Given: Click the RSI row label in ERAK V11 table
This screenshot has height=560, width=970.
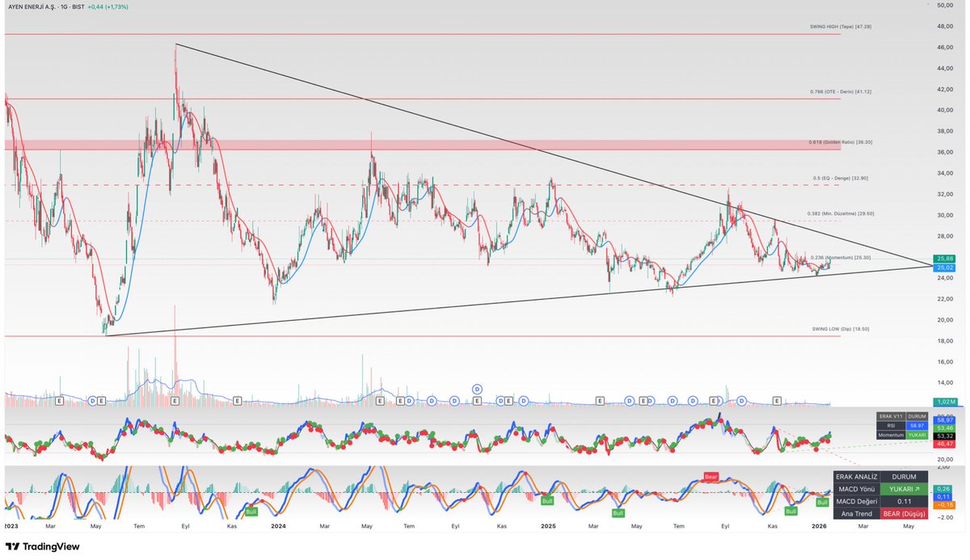Looking at the screenshot, I should (891, 424).
